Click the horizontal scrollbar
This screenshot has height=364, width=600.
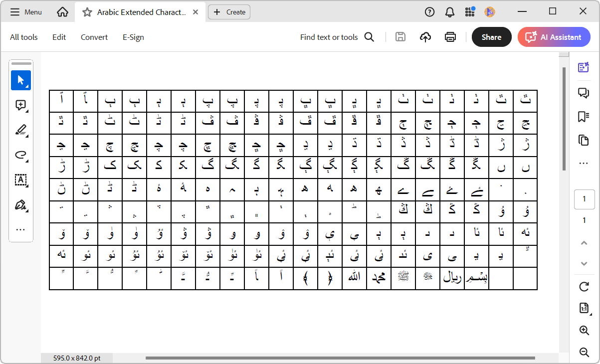pyautogui.click(x=339, y=358)
